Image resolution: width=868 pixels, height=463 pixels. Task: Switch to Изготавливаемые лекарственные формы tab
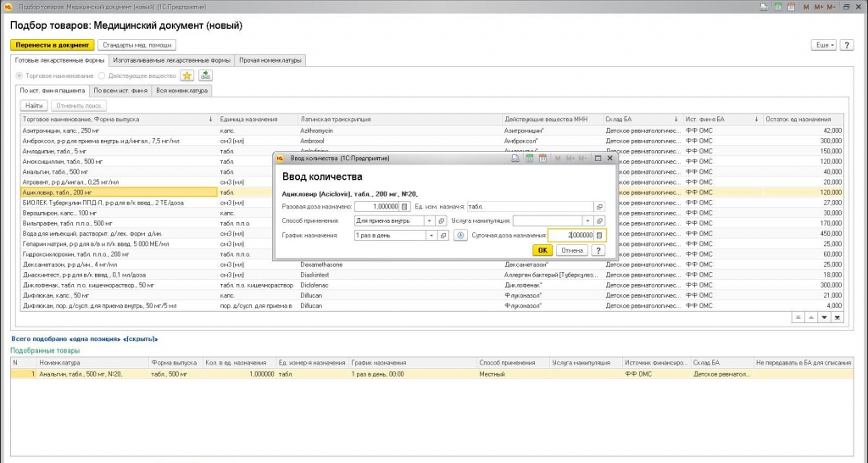click(x=171, y=60)
